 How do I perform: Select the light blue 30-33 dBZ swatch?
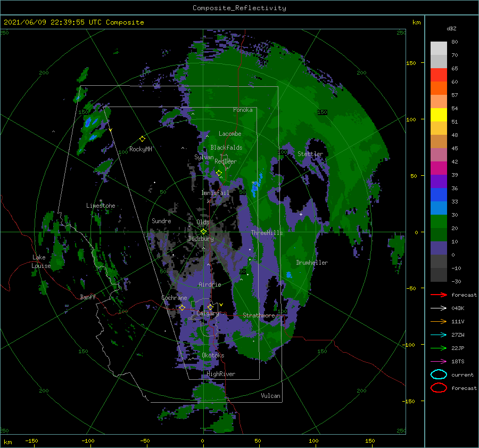(x=439, y=208)
